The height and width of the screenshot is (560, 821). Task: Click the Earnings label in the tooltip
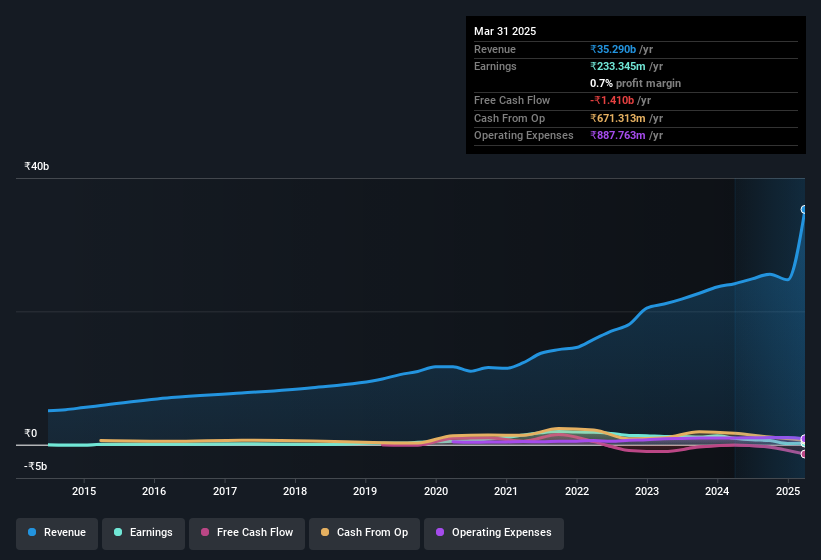(x=495, y=66)
